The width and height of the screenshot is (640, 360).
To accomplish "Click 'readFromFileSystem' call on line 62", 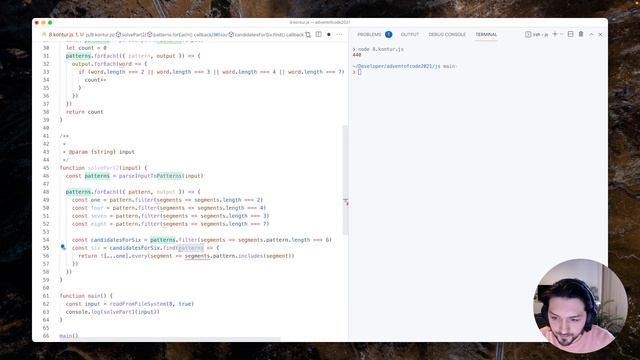I will [138, 304].
